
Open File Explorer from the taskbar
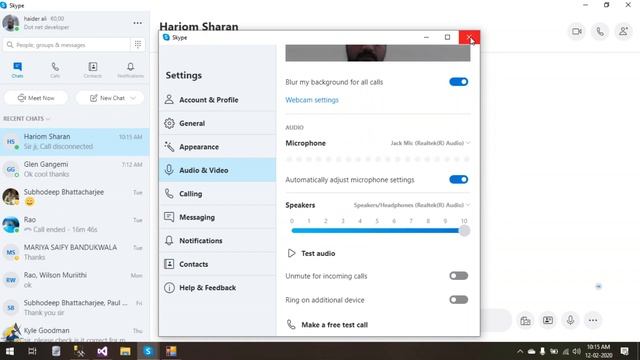point(125,351)
